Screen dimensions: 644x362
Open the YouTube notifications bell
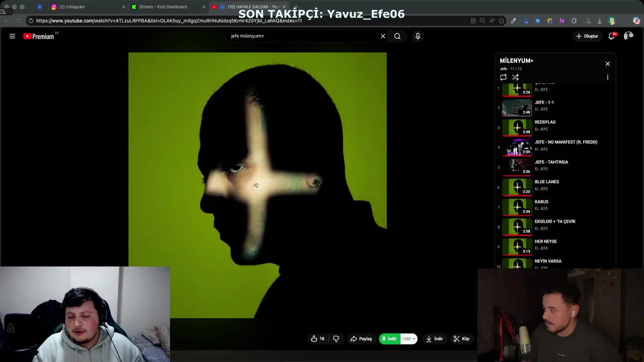(612, 36)
